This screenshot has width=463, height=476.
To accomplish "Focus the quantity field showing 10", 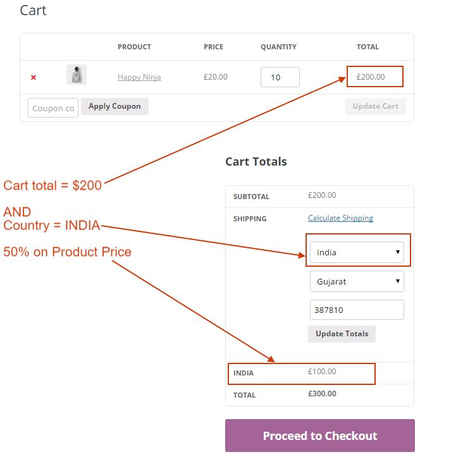I will pos(280,77).
